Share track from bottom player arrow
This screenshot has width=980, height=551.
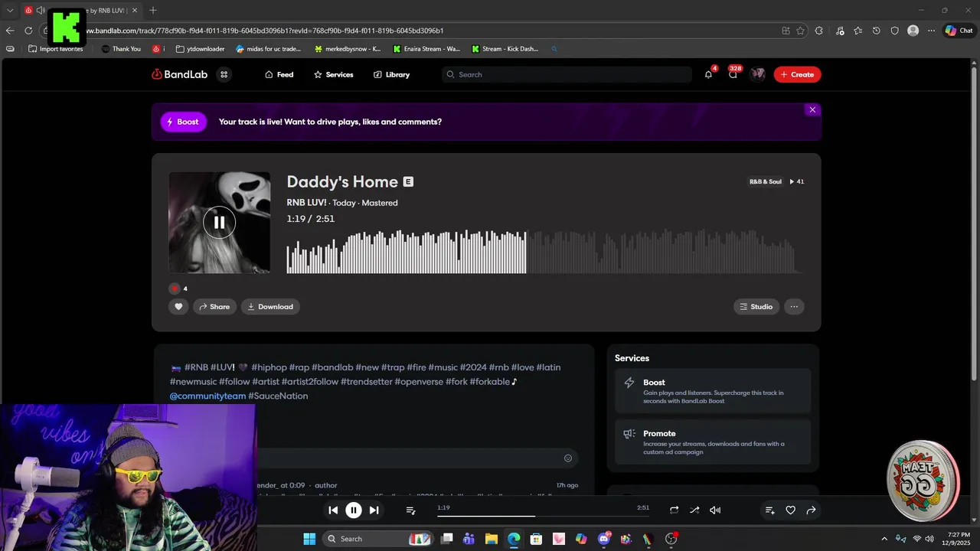pos(811,510)
